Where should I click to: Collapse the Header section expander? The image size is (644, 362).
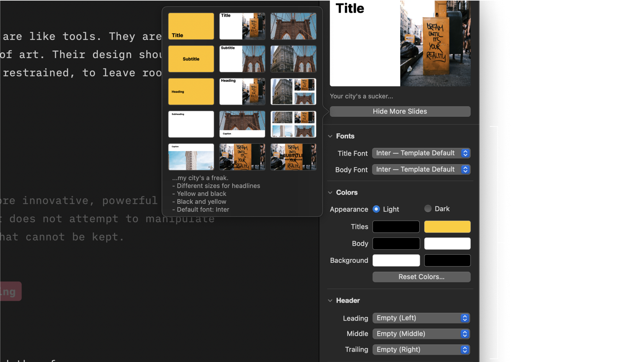click(331, 300)
